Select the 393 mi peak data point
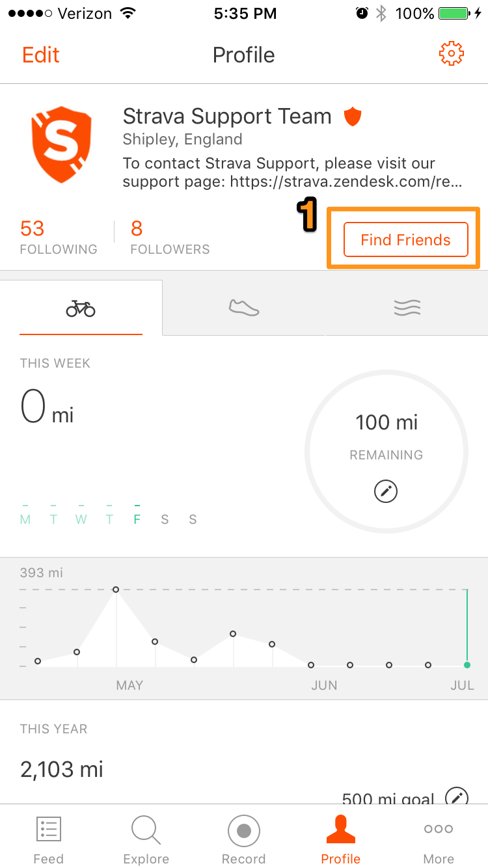The image size is (488, 868). pos(116,590)
